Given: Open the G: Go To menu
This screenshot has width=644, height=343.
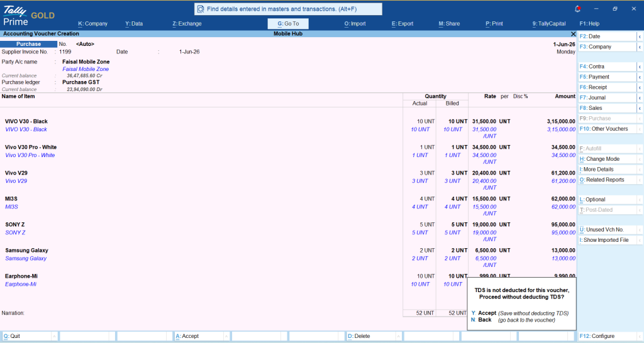Looking at the screenshot, I should (288, 24).
